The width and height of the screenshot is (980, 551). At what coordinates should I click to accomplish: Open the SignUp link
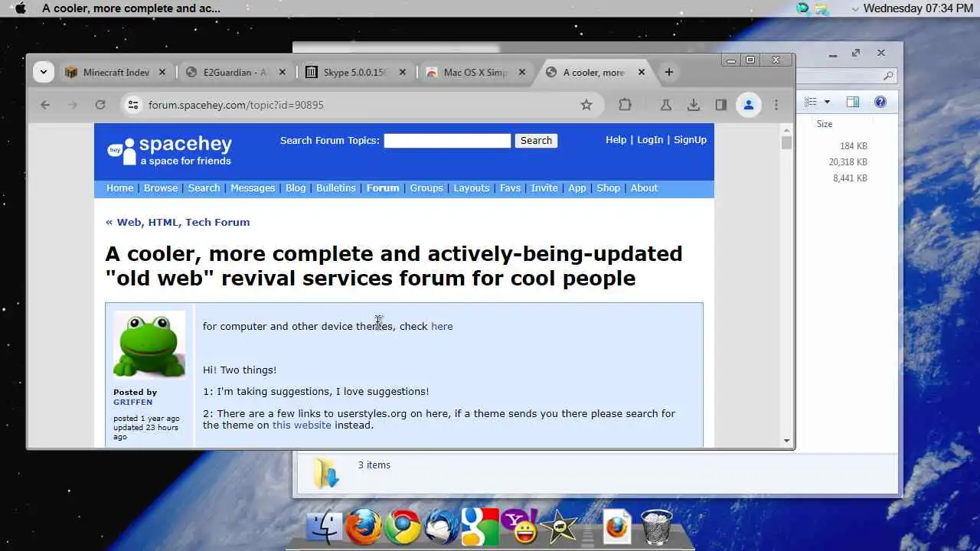click(x=690, y=139)
